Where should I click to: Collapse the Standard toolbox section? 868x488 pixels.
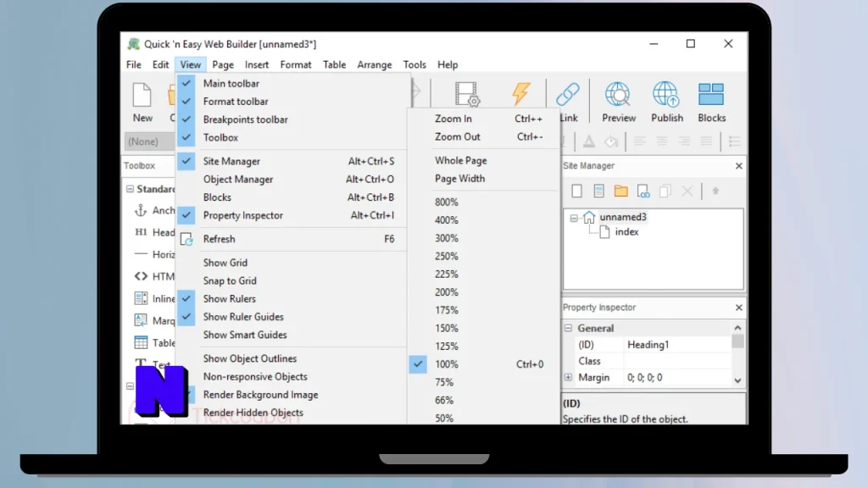tap(130, 189)
